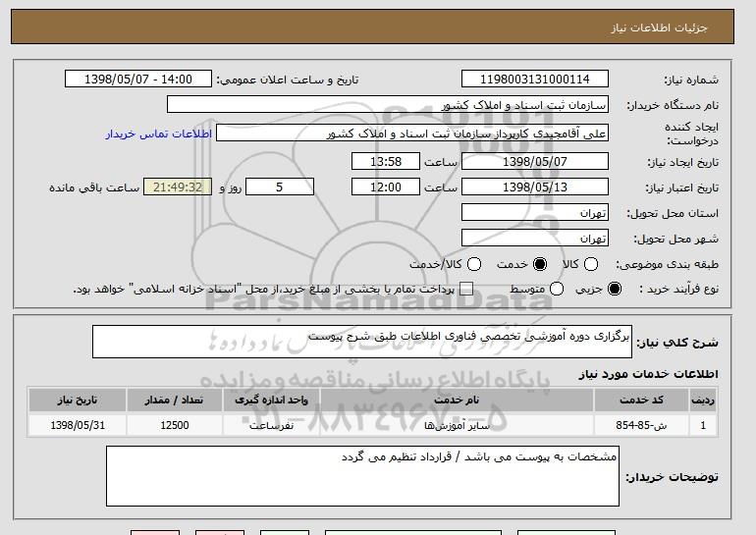756x535 pixels.
Task: Click the واحد اندازه گیری column header
Action: pyautogui.click(x=271, y=401)
